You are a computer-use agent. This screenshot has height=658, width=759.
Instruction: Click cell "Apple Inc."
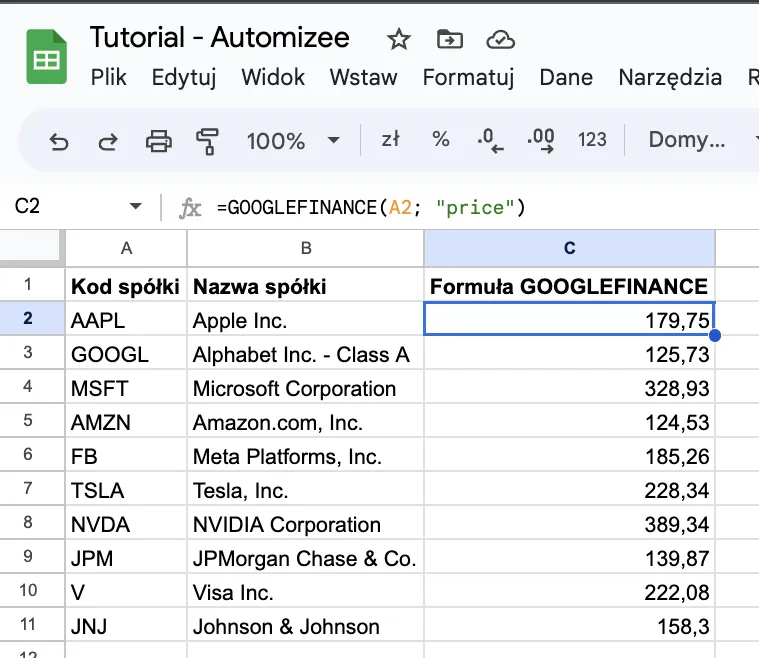click(x=305, y=319)
